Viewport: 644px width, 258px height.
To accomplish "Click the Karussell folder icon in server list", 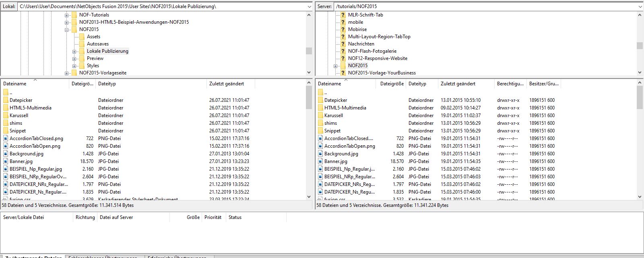I will coord(320,116).
